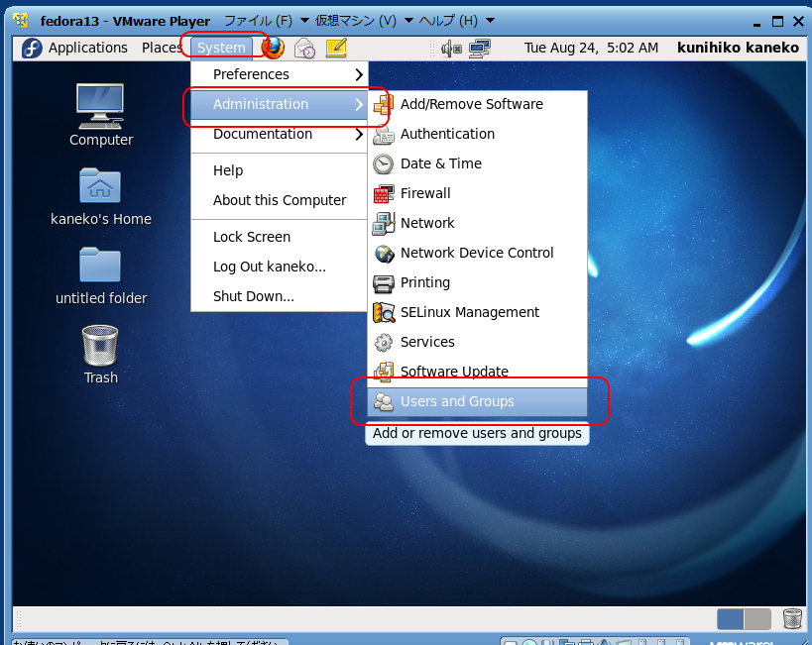Click the Users and Groups icon
The width and height of the screenshot is (812, 645).
[x=384, y=402]
